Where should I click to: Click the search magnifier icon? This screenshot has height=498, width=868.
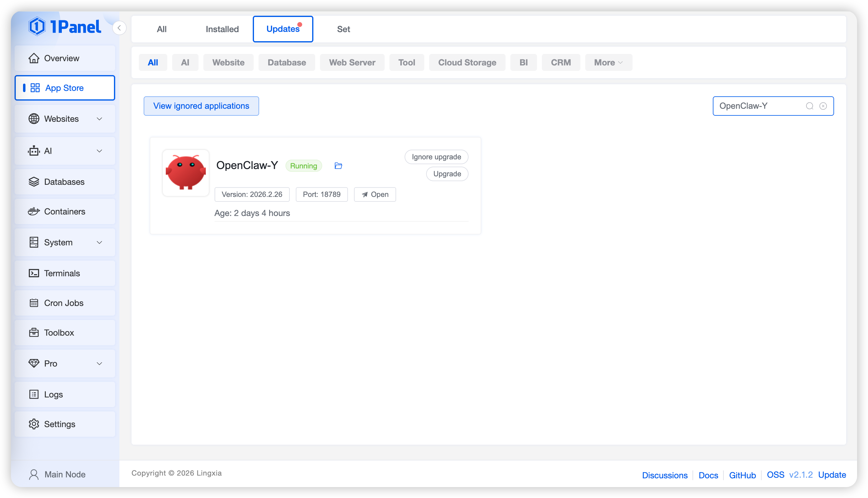(x=809, y=106)
